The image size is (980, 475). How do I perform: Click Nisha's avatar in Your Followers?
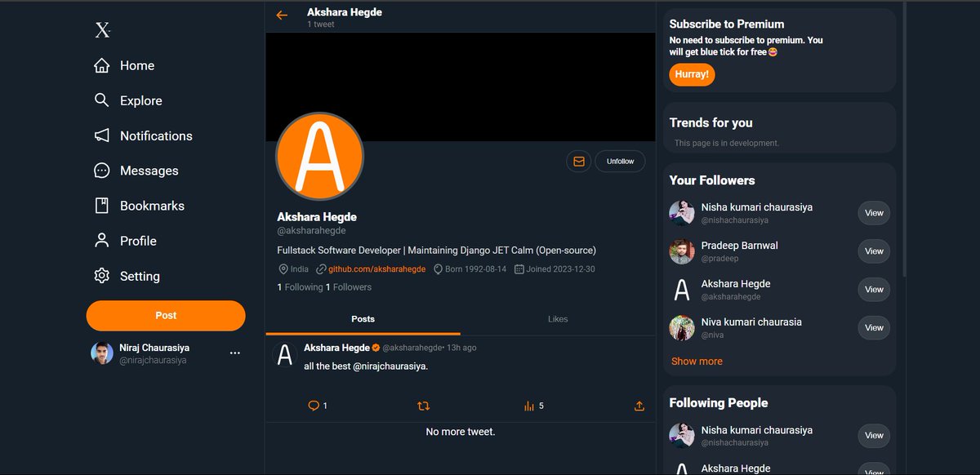[682, 213]
